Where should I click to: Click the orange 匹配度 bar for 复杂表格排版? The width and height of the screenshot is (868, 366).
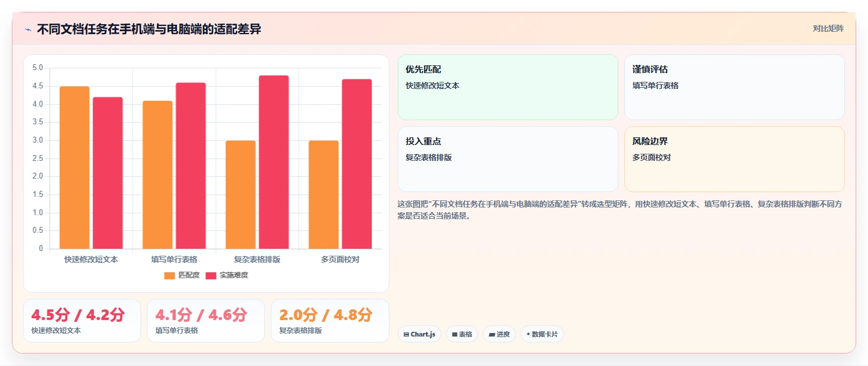tap(241, 194)
